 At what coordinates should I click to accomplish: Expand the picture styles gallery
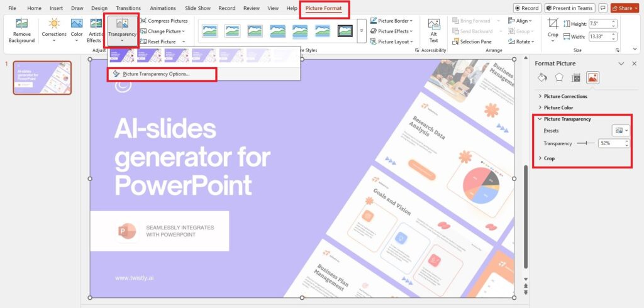(x=362, y=31)
